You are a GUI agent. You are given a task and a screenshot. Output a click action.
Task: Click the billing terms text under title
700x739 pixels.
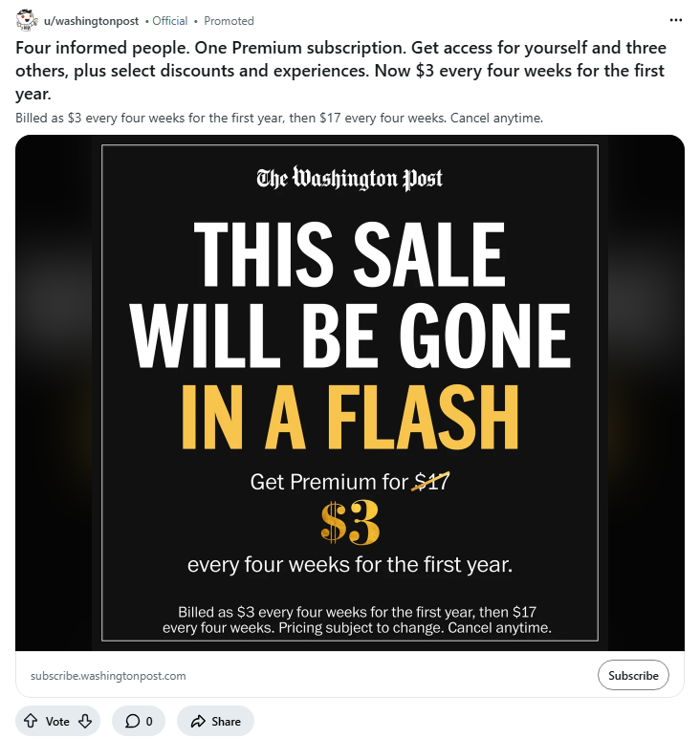click(x=279, y=119)
